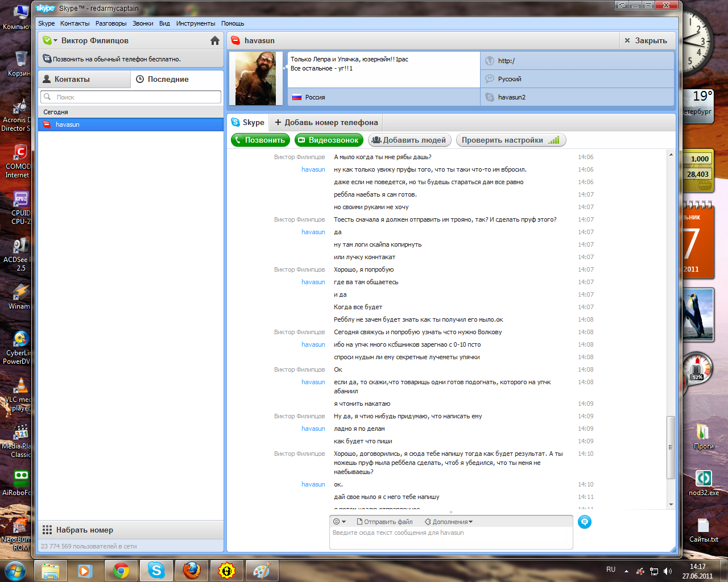This screenshot has height=582, width=728.
Task: Click the chat scrollbar up arrow
Action: click(x=671, y=155)
